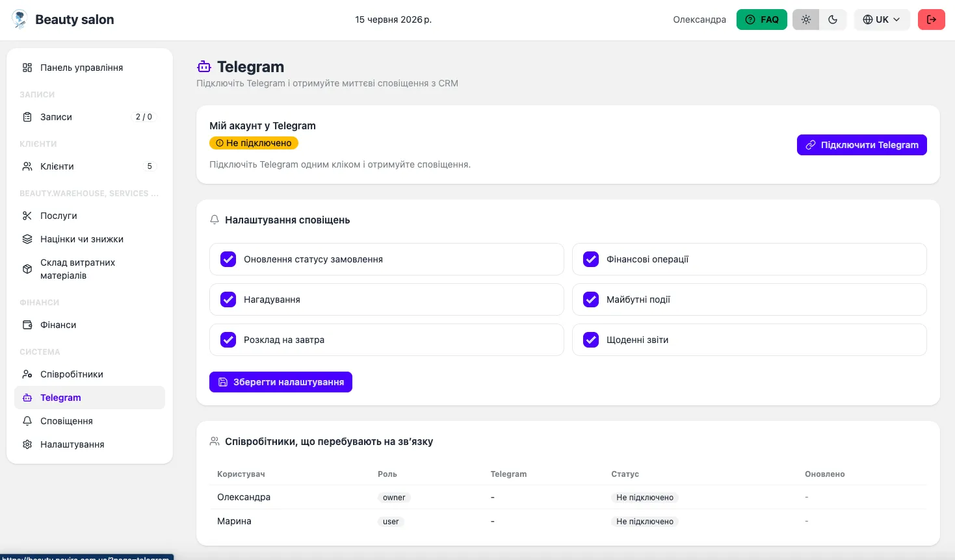This screenshot has width=955, height=560.
Task: Click Не підключено status in Олександра row
Action: (645, 498)
